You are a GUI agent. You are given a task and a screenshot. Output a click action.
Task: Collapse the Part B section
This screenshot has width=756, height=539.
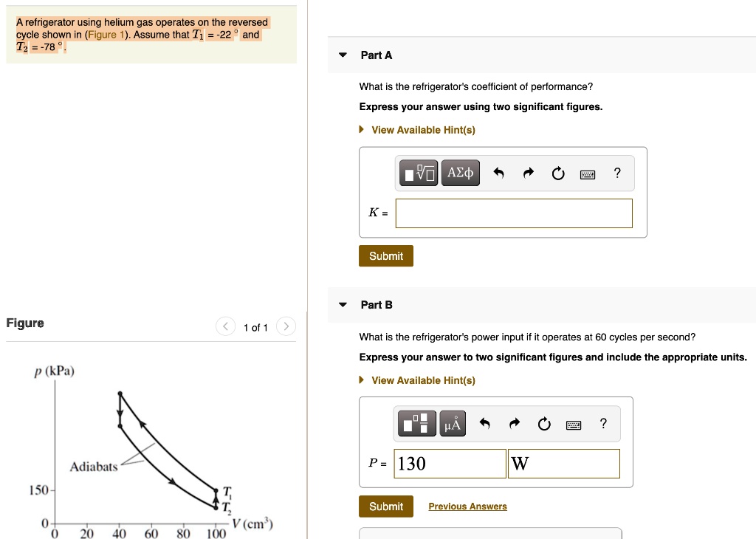pyautogui.click(x=343, y=305)
